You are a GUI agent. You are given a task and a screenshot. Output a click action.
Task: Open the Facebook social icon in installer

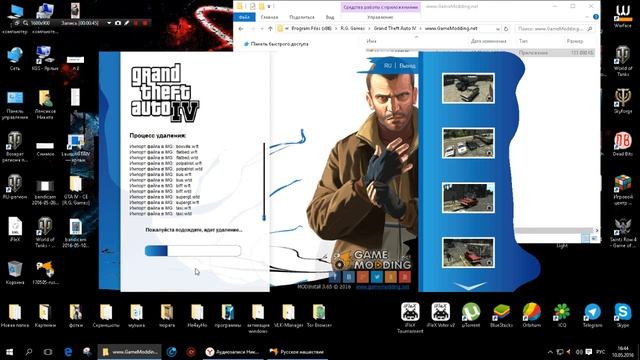[x=335, y=277]
